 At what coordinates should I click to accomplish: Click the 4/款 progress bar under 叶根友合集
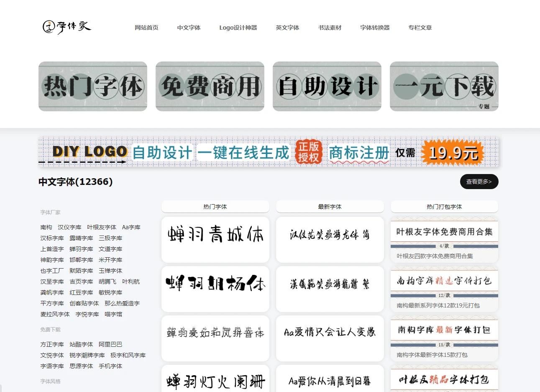[444, 246]
